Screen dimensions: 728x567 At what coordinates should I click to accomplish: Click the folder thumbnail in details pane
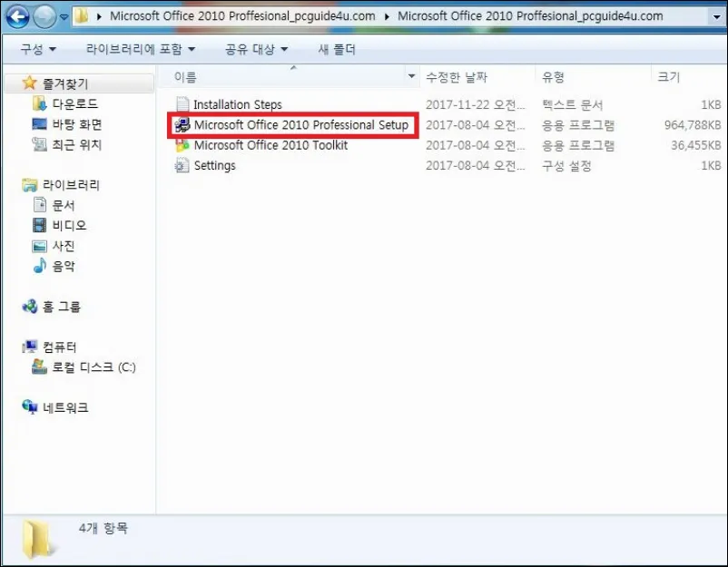click(37, 539)
